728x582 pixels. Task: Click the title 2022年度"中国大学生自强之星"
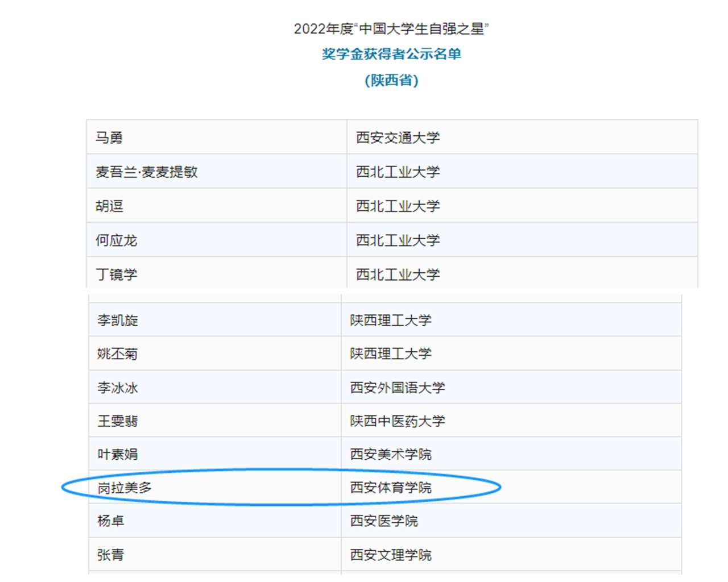[391, 28]
